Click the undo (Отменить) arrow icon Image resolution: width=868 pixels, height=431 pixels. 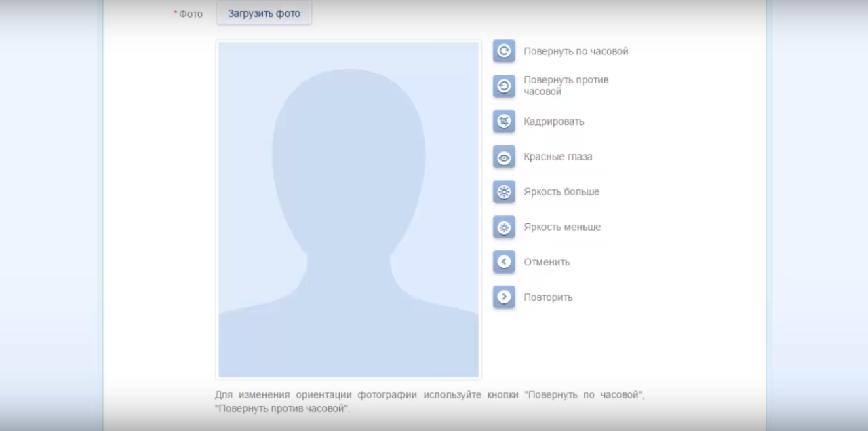pos(504,262)
